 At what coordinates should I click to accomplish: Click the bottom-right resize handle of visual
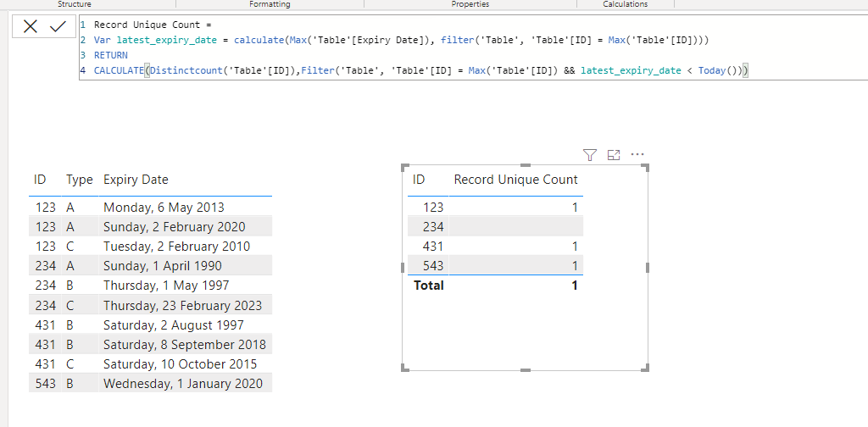coord(645,367)
